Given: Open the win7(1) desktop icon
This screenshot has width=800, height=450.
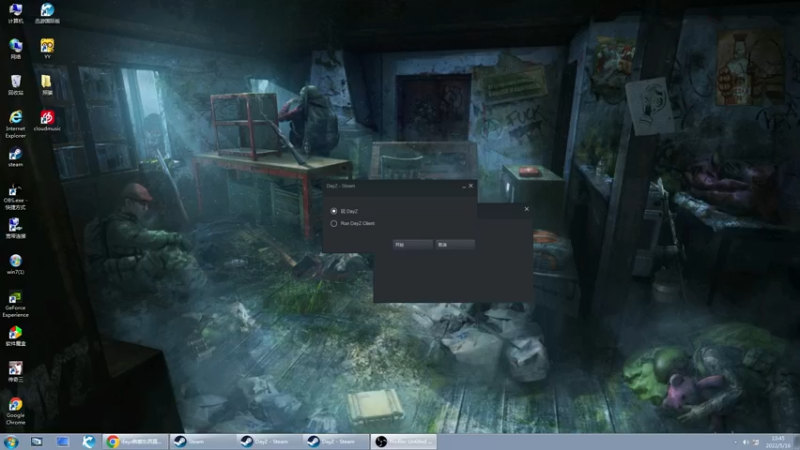Looking at the screenshot, I should tap(16, 264).
